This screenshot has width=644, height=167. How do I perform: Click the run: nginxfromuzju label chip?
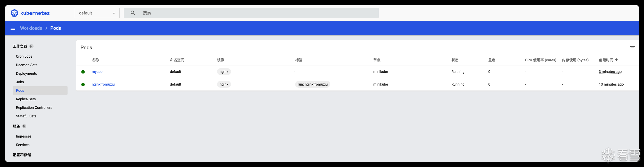pos(312,84)
